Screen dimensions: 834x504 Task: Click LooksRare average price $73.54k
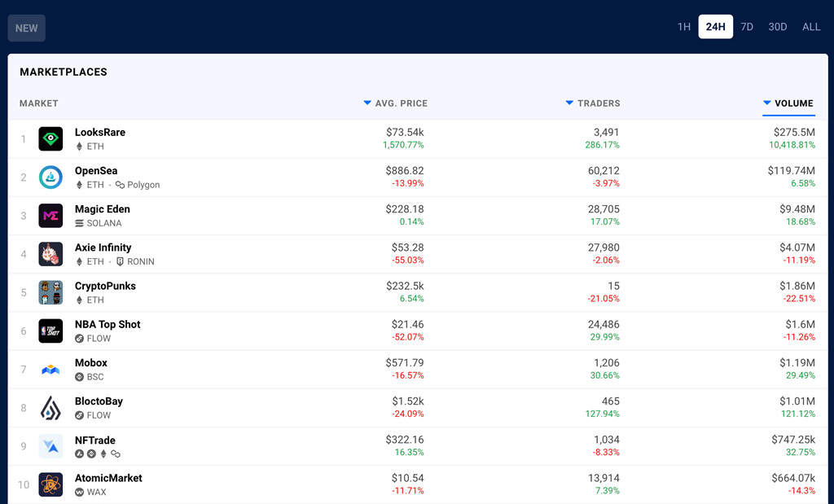(405, 133)
